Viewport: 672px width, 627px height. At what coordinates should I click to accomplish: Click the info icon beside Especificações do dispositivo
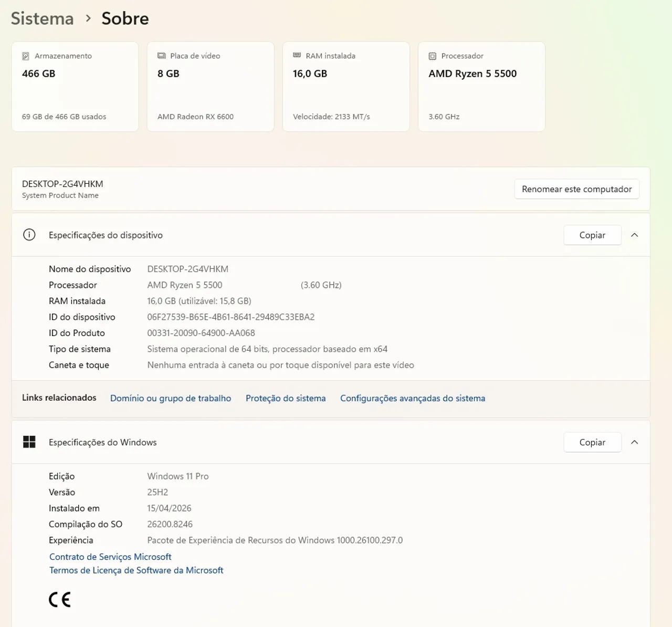tap(29, 235)
